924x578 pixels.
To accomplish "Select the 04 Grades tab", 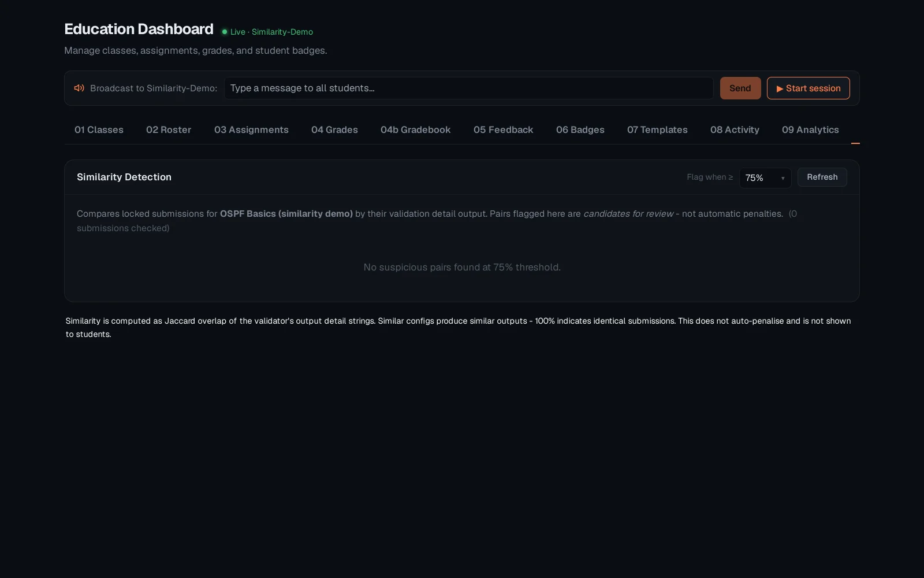I will [x=334, y=130].
